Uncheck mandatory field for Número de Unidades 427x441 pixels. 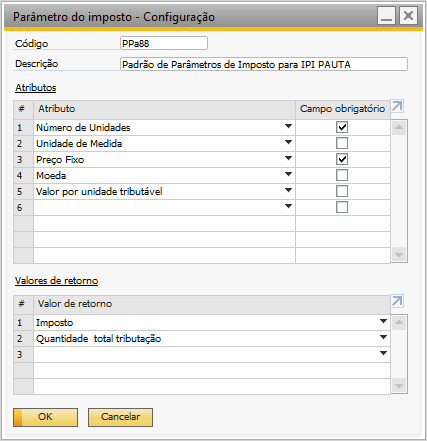[x=342, y=127]
